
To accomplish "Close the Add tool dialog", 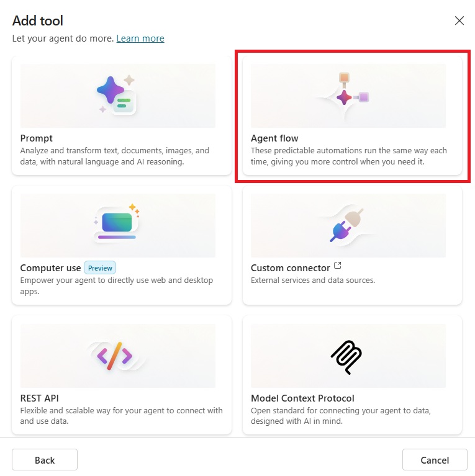I will [x=459, y=20].
